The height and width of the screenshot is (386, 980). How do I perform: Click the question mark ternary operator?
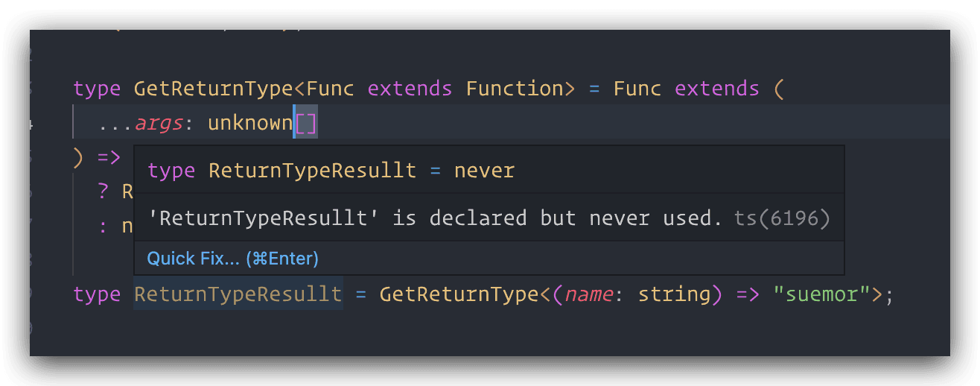tap(103, 192)
